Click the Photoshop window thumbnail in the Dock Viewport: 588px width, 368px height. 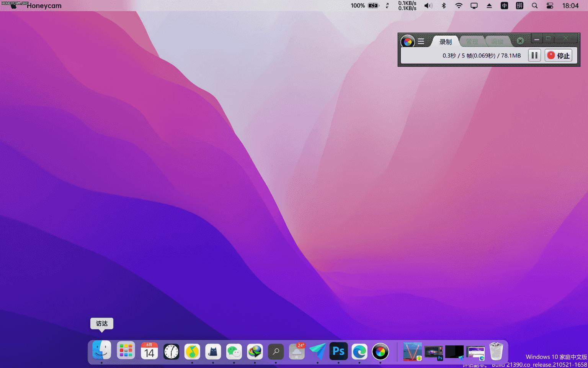[x=433, y=352]
